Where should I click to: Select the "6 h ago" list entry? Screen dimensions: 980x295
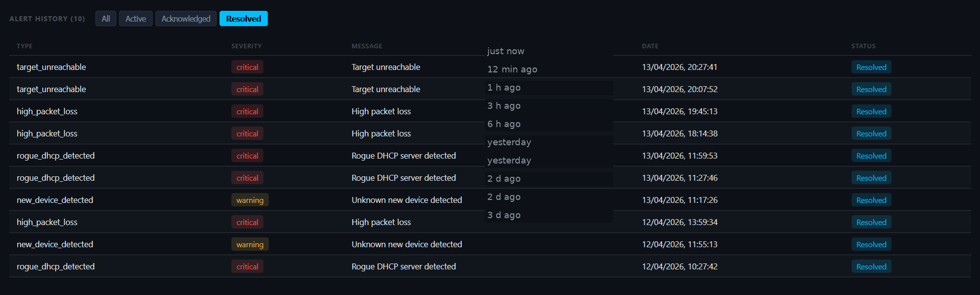pos(504,124)
